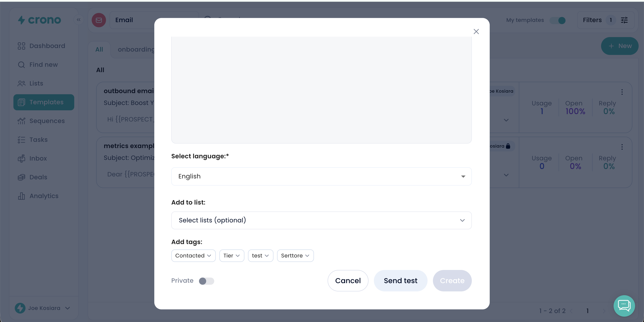This screenshot has width=644, height=322.
Task: Open the live chat support icon
Action: pyautogui.click(x=624, y=305)
